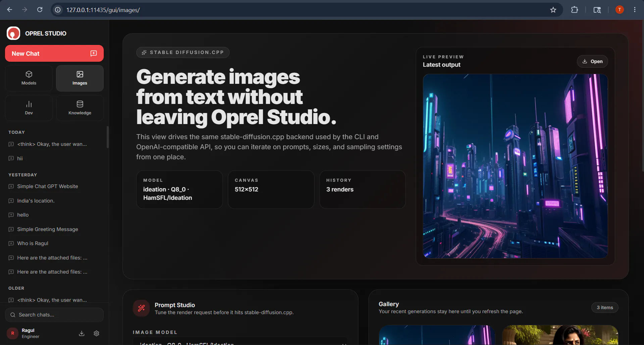Expand the Image Model dropdown

click(x=240, y=341)
